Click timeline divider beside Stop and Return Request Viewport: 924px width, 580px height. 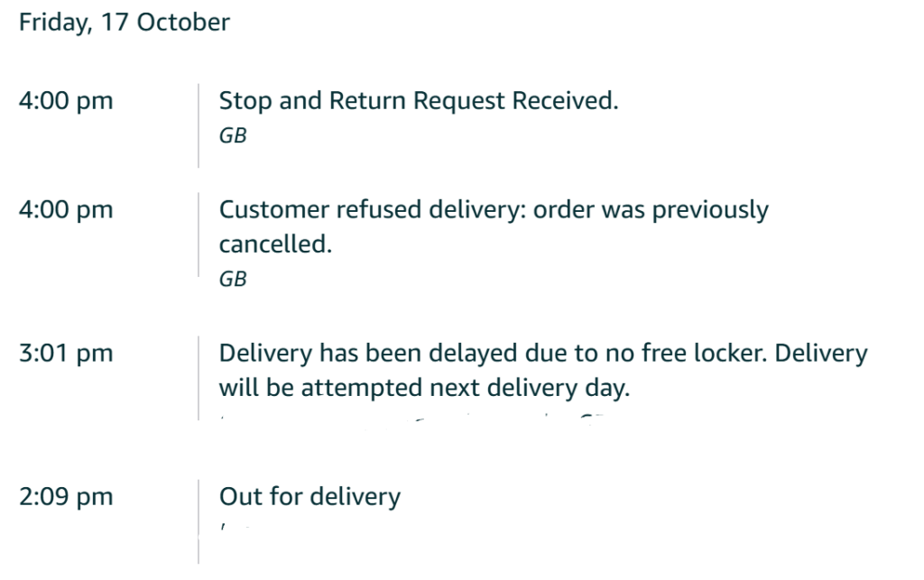199,125
